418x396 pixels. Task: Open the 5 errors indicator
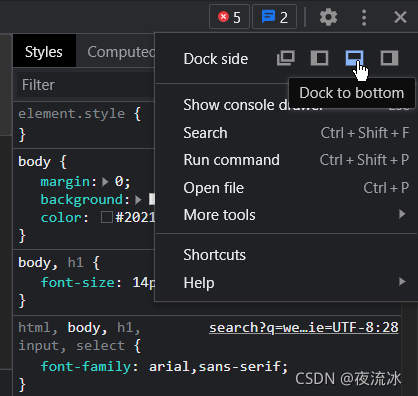[x=229, y=17]
